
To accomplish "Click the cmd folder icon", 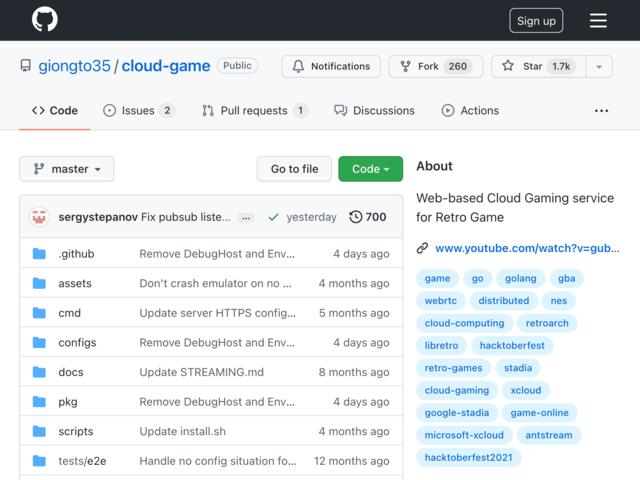I will coord(39,313).
